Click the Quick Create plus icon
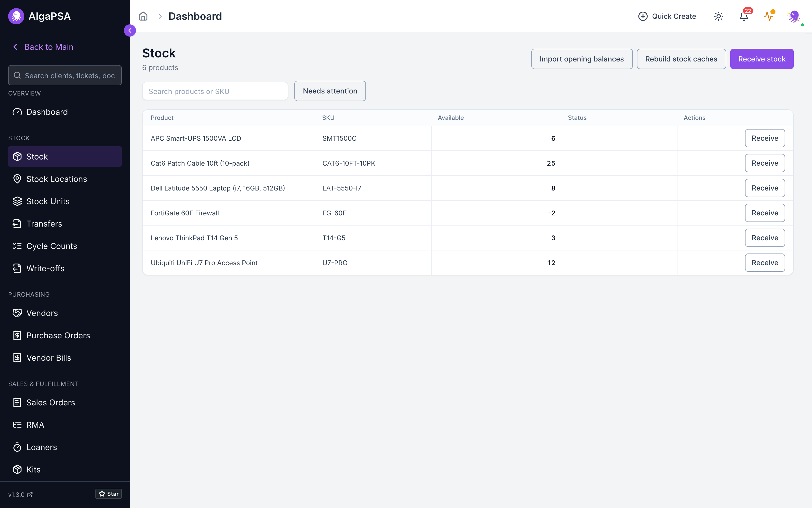This screenshot has width=812, height=508. [x=642, y=16]
